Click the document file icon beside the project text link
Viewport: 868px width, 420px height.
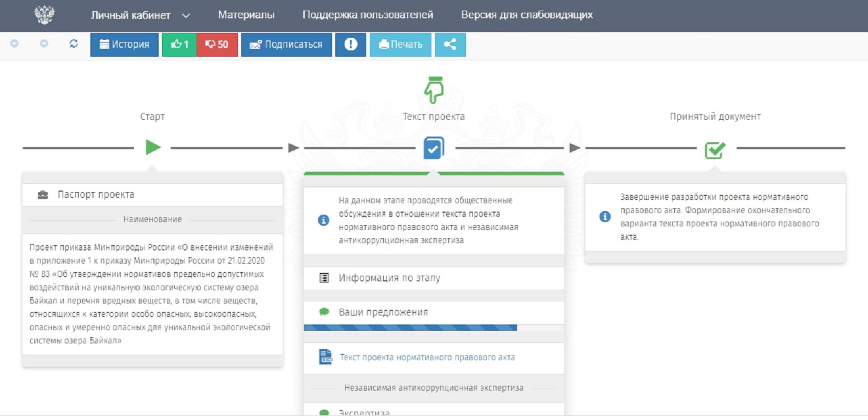(326, 357)
